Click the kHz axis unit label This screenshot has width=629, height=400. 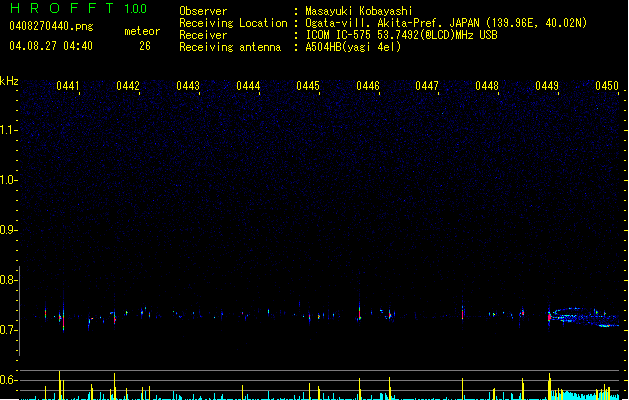(x=9, y=81)
